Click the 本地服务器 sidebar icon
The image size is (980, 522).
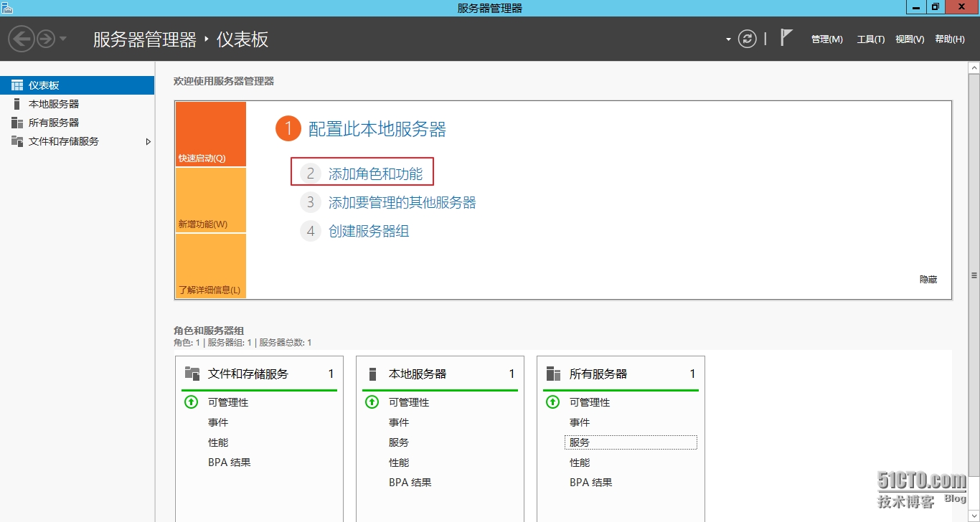[x=17, y=104]
